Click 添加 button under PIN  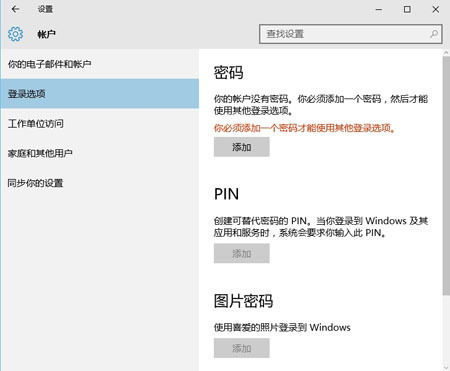click(x=242, y=254)
